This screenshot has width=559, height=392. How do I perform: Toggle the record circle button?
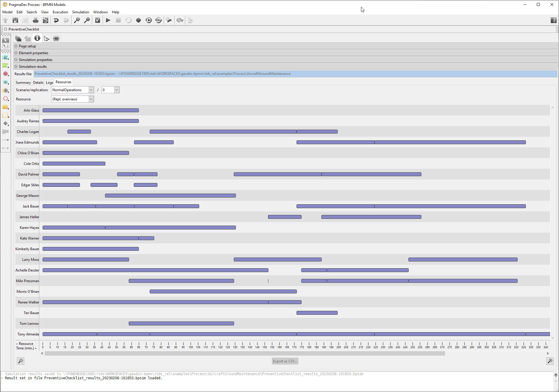[138, 20]
